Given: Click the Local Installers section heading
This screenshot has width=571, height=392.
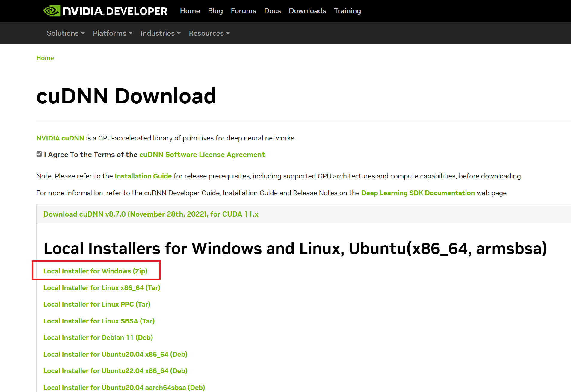Looking at the screenshot, I should 295,249.
